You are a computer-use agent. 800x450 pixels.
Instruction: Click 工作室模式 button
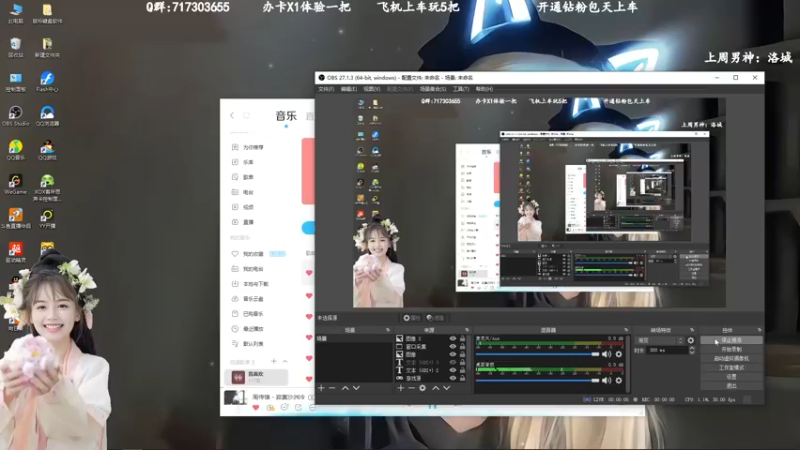pos(732,367)
